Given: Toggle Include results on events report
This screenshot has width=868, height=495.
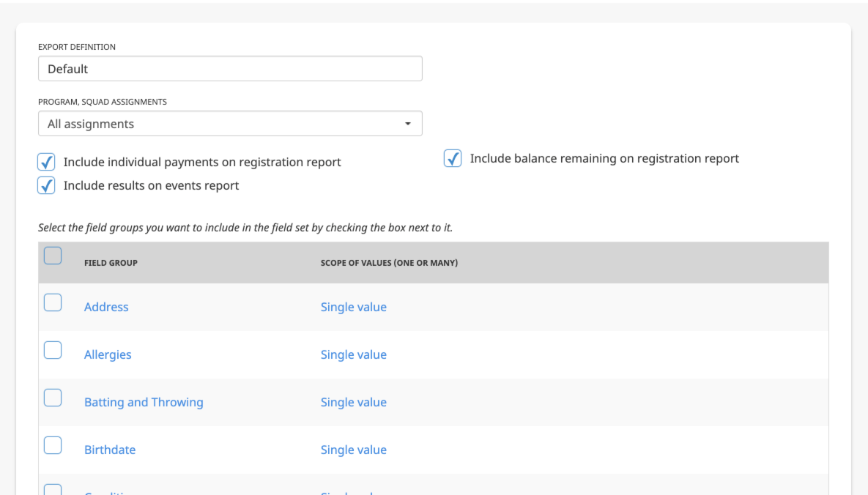Looking at the screenshot, I should 46,185.
